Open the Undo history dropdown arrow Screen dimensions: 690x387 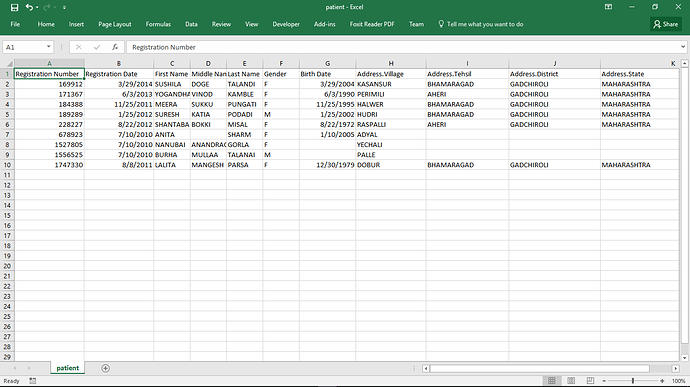pos(37,7)
